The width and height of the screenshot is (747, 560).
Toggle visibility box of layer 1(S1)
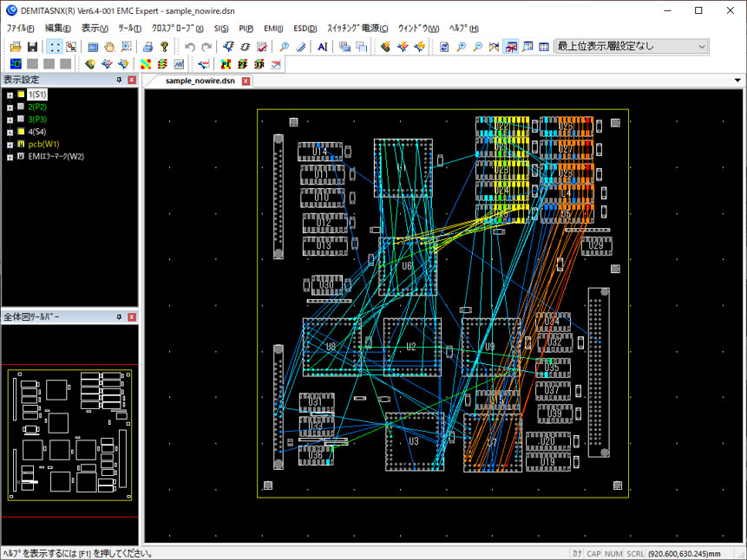21,94
